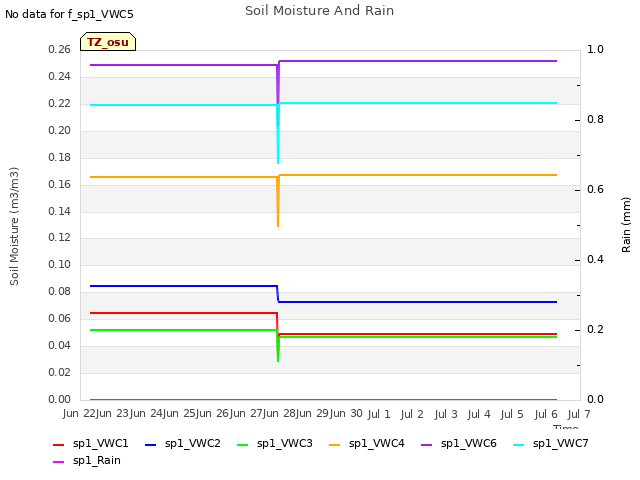Click the Jul 2 x-axis tick label

tap(412, 415)
